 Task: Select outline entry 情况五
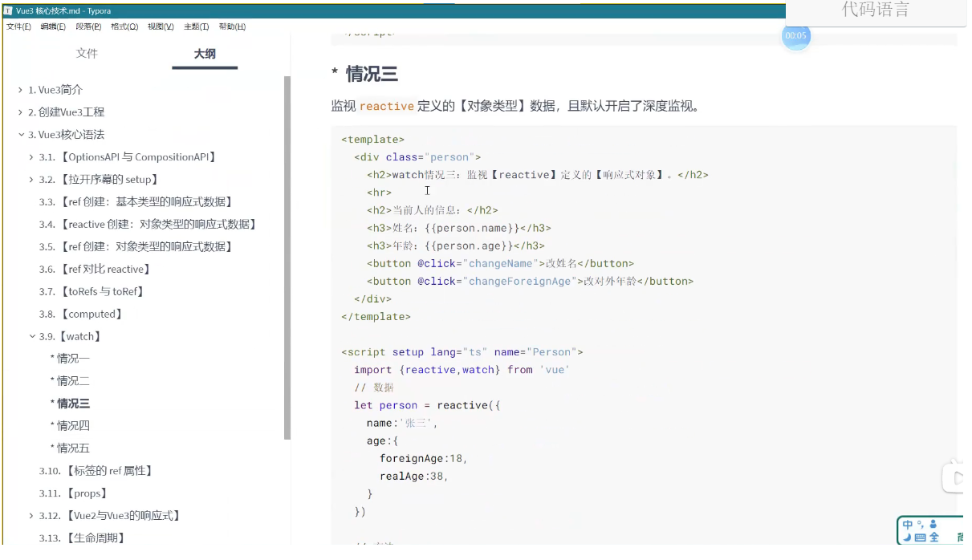[x=70, y=448]
